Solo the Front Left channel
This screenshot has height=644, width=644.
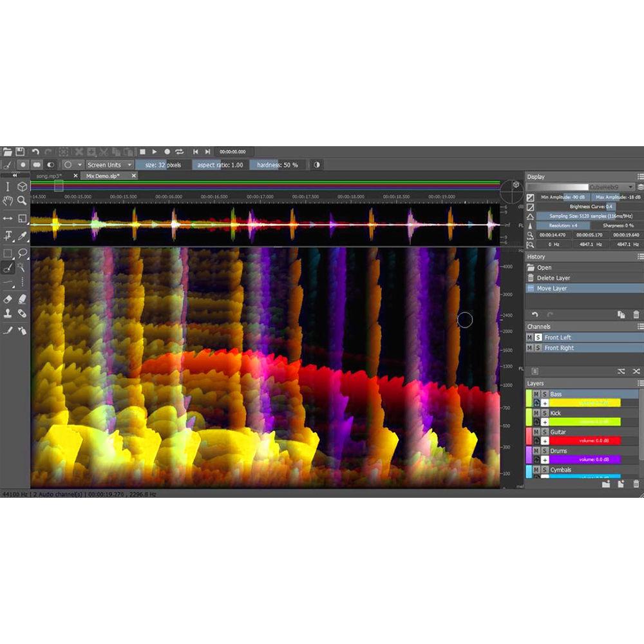(538, 337)
